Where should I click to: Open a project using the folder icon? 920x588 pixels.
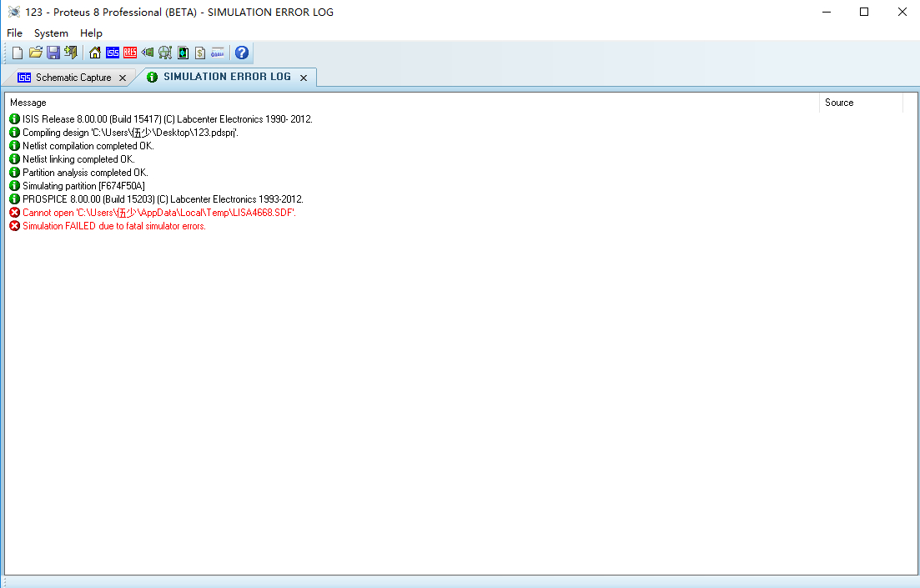coord(36,53)
